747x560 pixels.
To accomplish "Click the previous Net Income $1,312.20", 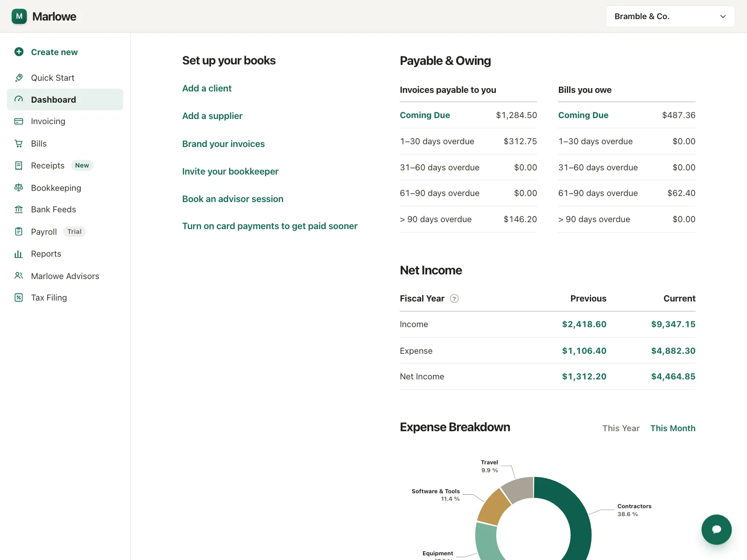I will point(584,377).
